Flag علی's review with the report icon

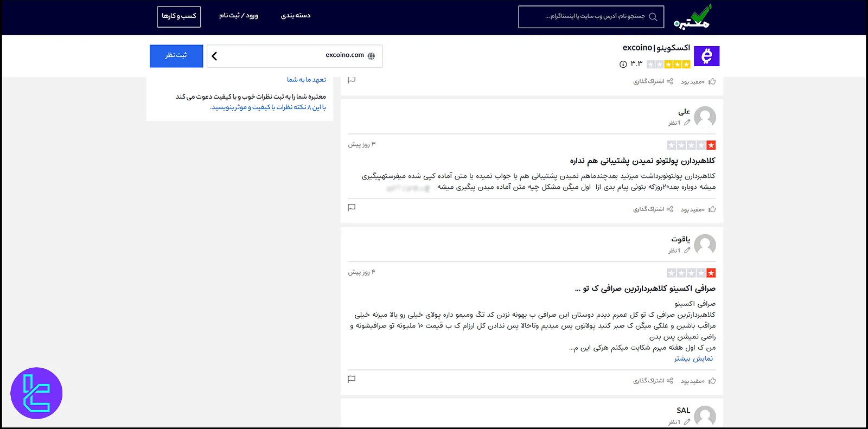pyautogui.click(x=352, y=208)
